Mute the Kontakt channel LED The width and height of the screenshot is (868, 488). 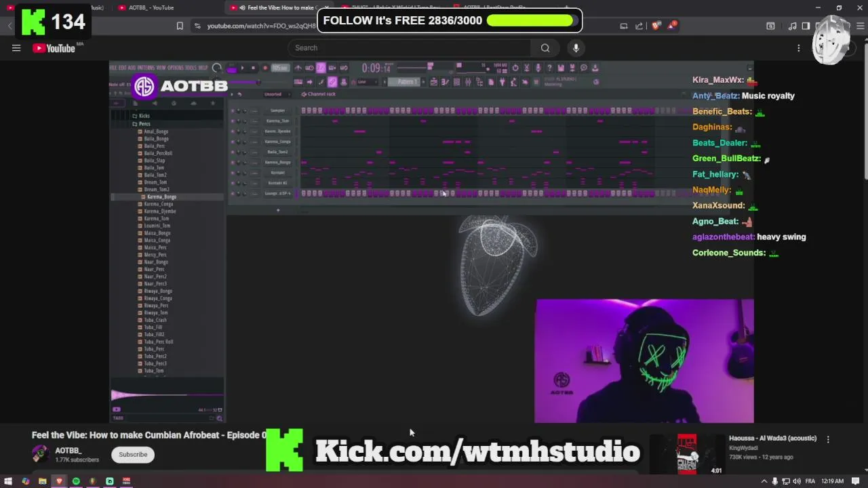(233, 172)
